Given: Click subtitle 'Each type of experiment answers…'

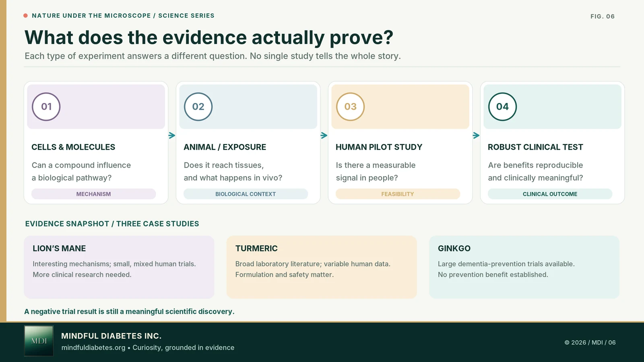Looking at the screenshot, I should 213,56.
